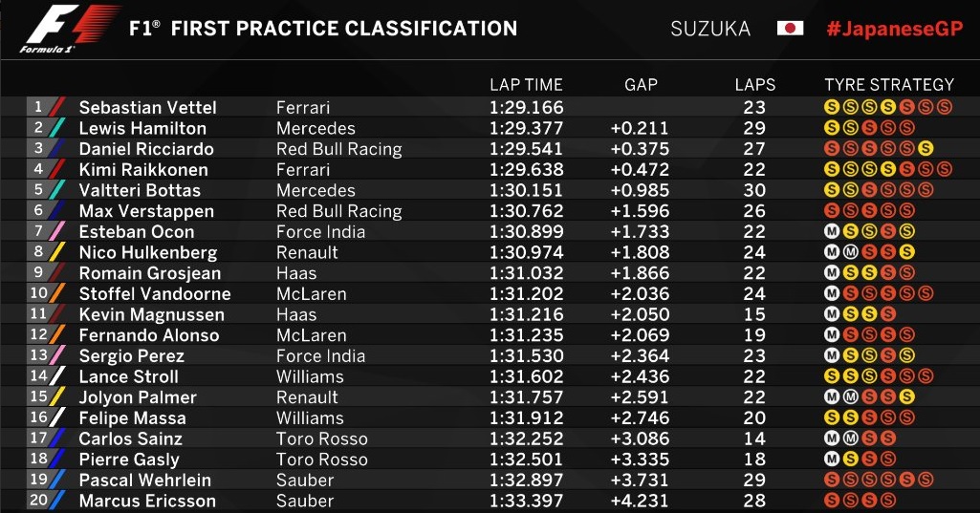This screenshot has width=980, height=513.
Task: Select the yellow tyre icon in Palmer's row
Action: click(x=906, y=397)
